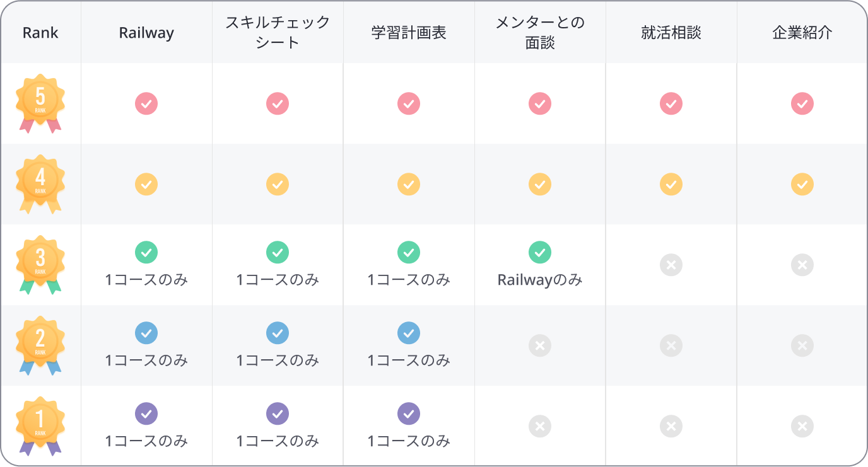Click the Rank 3 green-ribbon medal
The width and height of the screenshot is (868, 467).
pyautogui.click(x=40, y=265)
